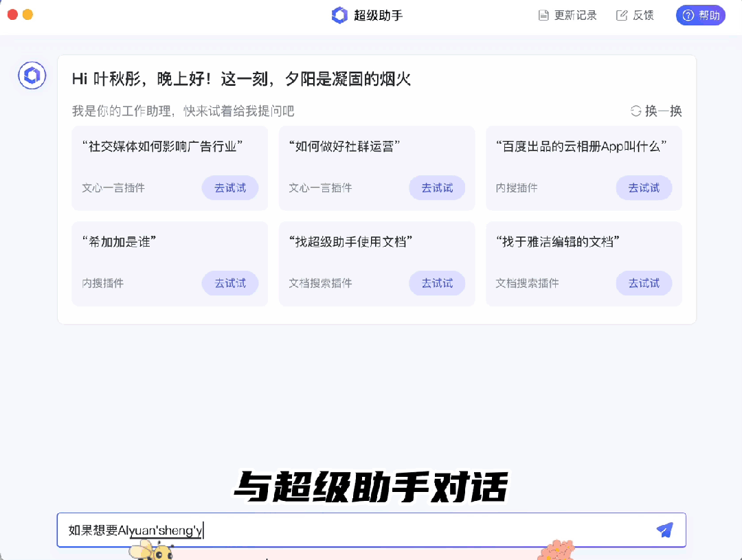The width and height of the screenshot is (742, 560).
Task: Select the 如何做好社群运营 suggestion card
Action: tap(348, 146)
